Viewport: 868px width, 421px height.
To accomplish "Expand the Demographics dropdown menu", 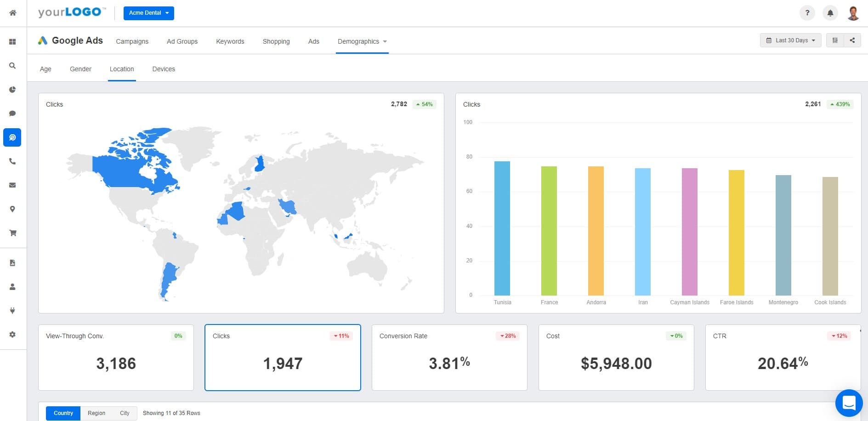I will click(362, 41).
